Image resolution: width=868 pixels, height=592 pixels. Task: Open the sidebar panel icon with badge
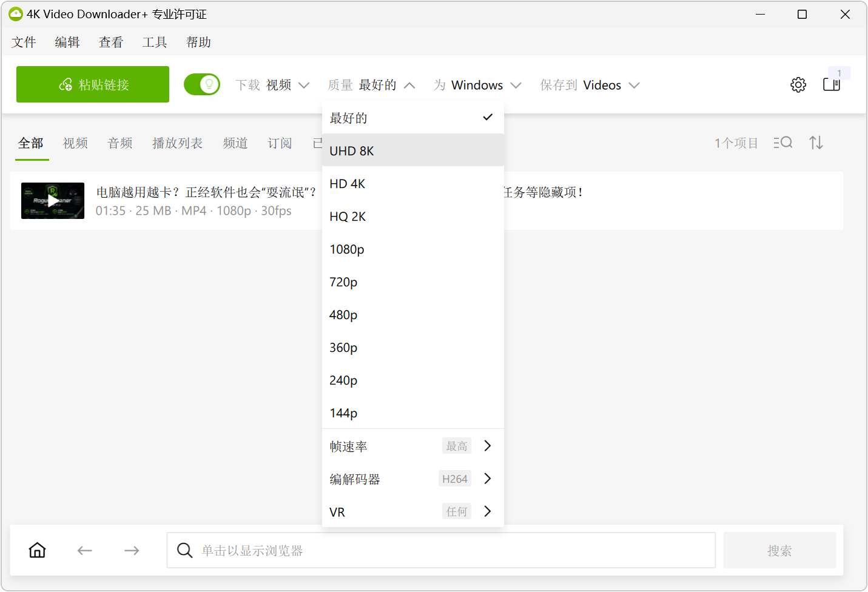point(832,84)
